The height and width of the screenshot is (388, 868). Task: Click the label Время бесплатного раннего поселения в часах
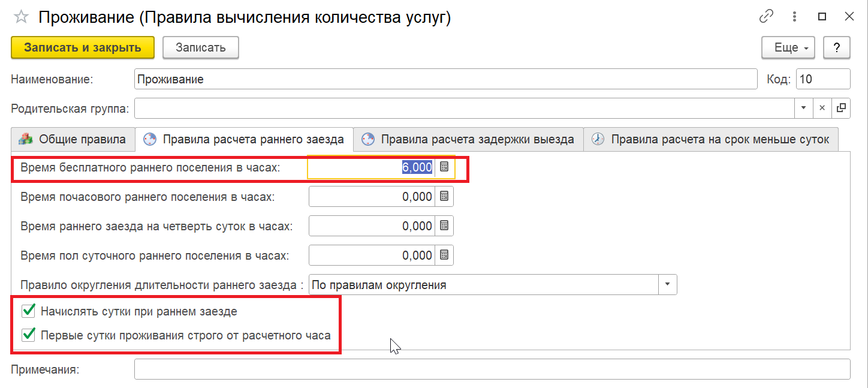pos(150,168)
